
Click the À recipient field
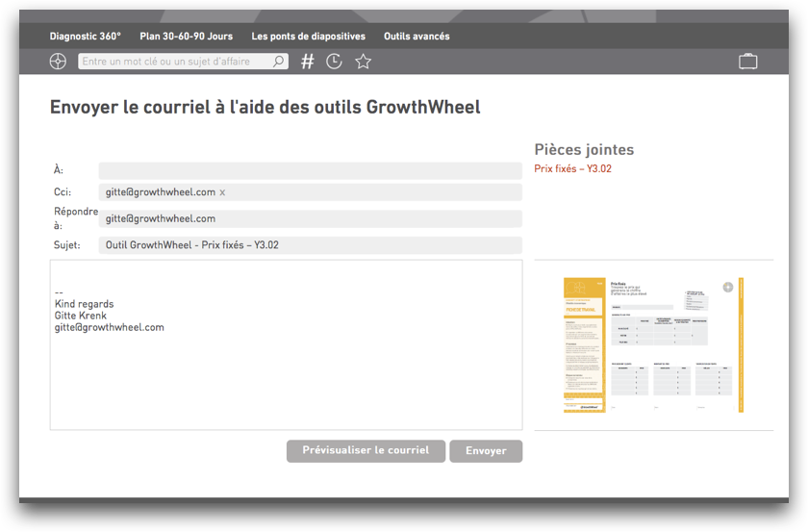point(310,170)
